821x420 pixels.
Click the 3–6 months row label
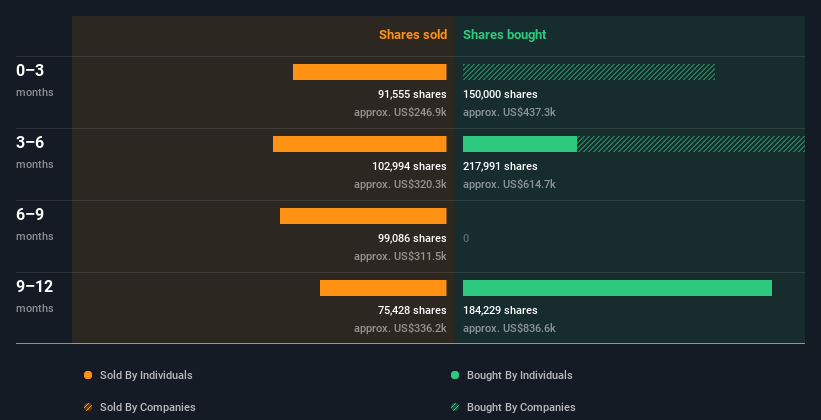click(35, 152)
